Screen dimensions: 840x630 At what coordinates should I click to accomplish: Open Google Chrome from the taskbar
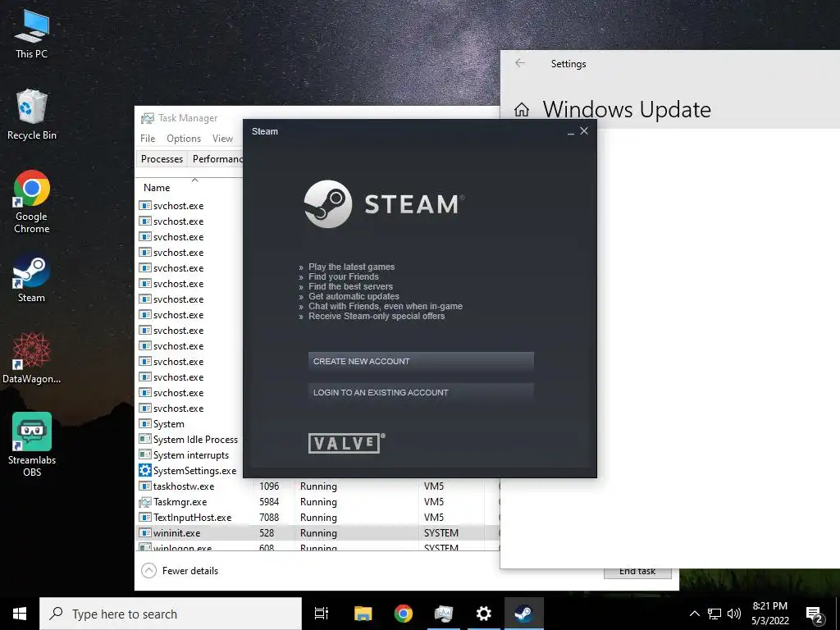(x=404, y=614)
